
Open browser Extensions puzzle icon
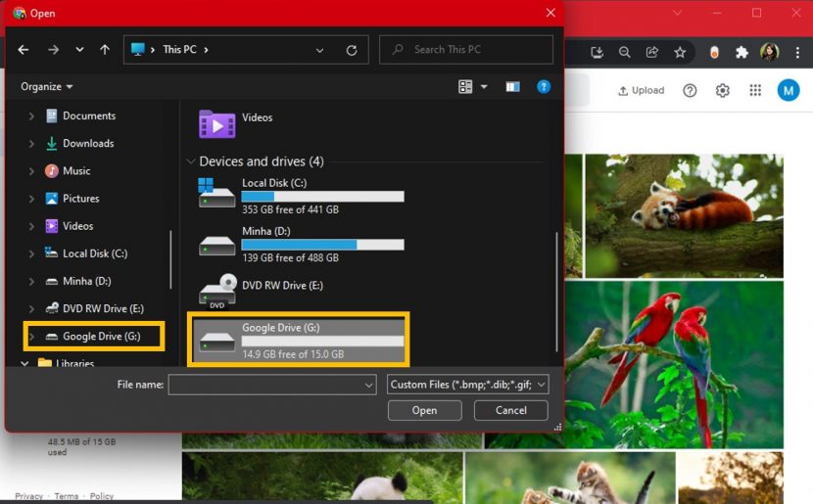741,52
